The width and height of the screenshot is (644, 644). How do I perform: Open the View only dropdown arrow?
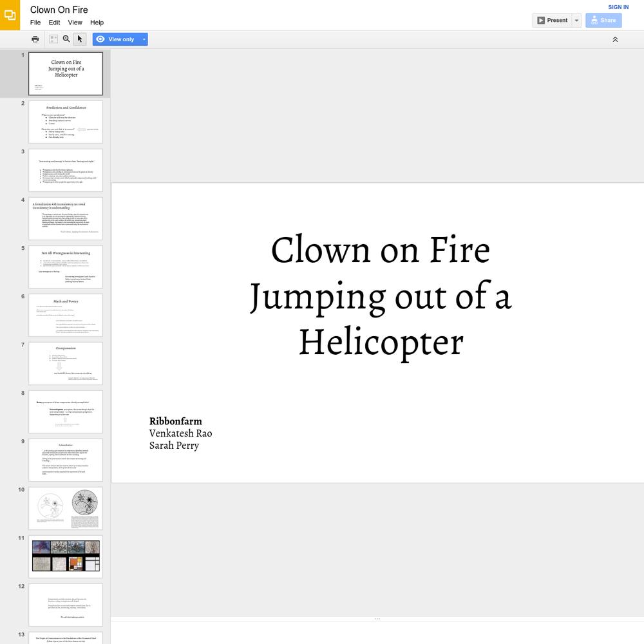(144, 39)
